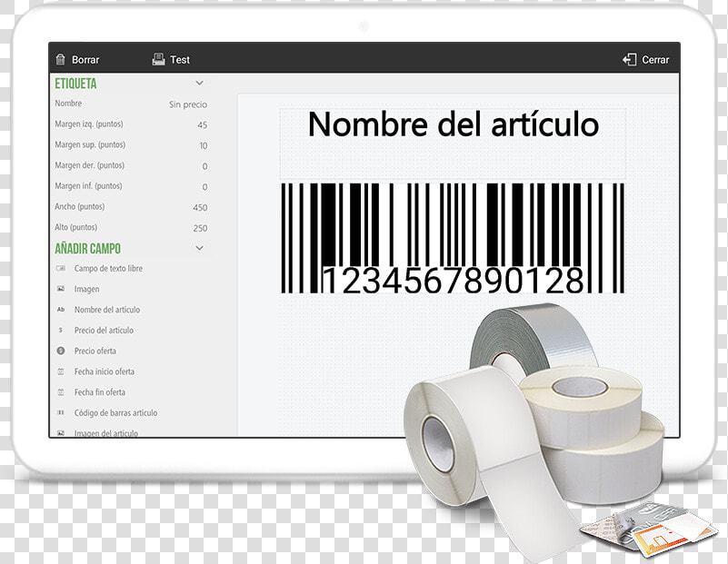The image size is (728, 564).
Task: Click the barcode number 1234567890128
Action: 454,281
